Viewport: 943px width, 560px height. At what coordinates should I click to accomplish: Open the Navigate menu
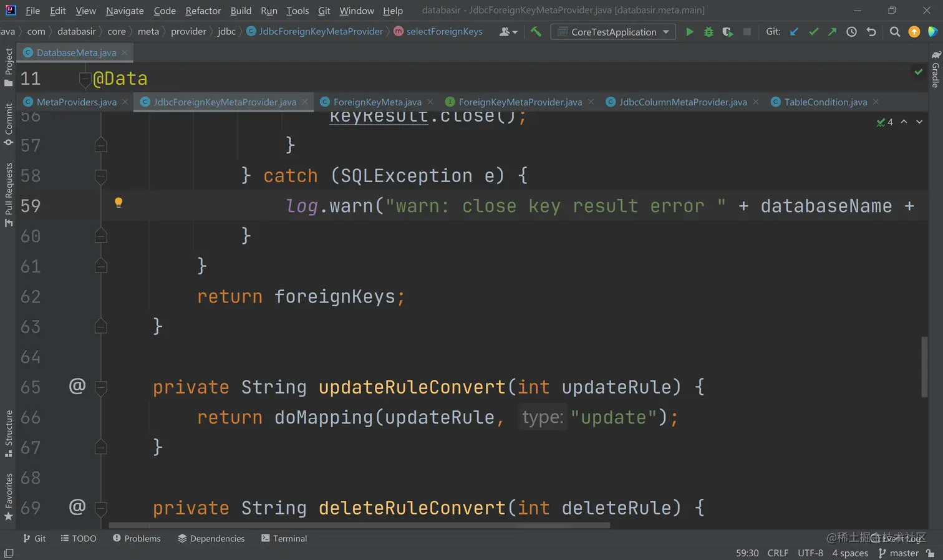[x=125, y=11]
